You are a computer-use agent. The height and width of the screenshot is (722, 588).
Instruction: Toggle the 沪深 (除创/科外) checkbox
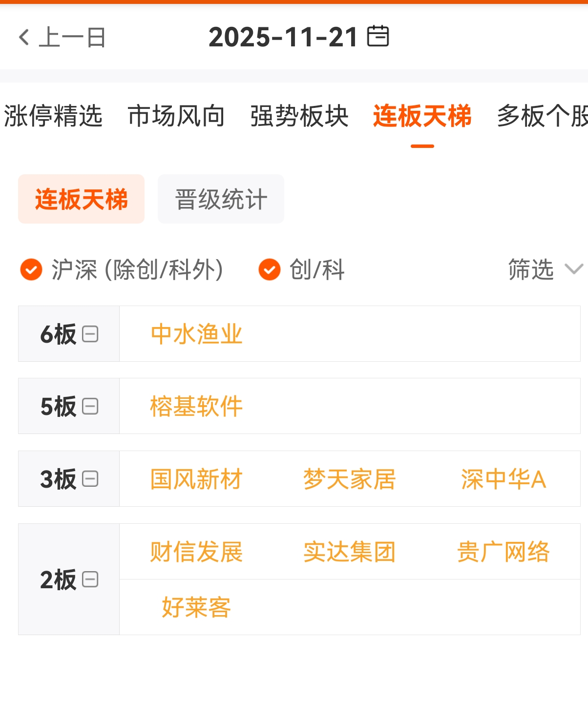pos(31,269)
